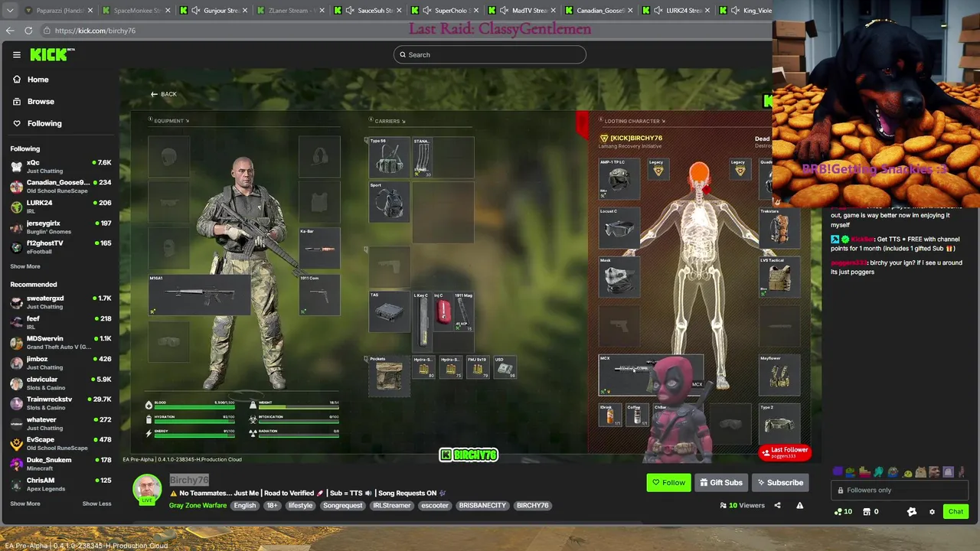
Task: Open EvScape recommended channel
Action: click(61, 443)
